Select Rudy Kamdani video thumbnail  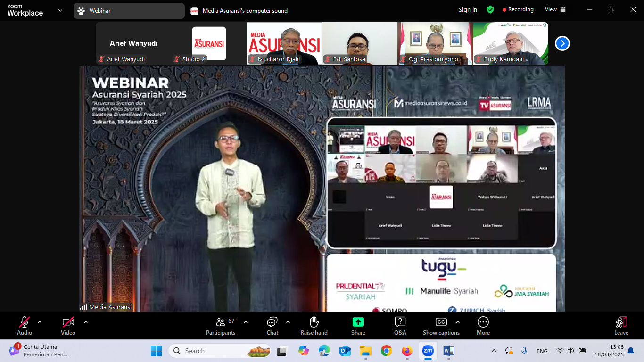pos(511,43)
